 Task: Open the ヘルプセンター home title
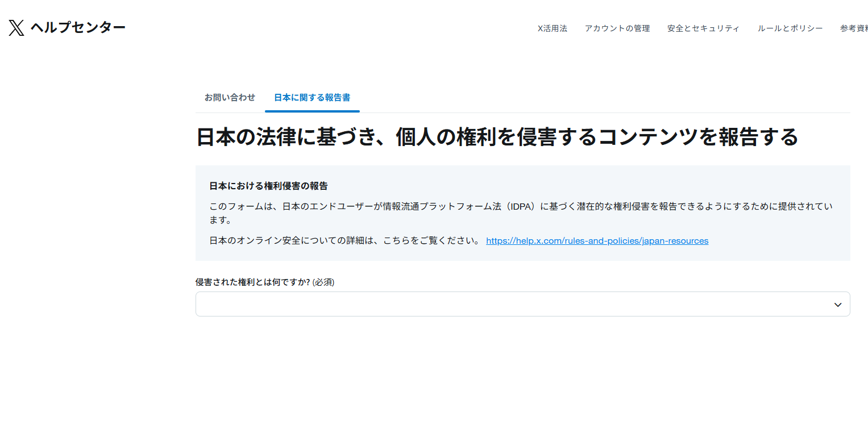click(x=78, y=27)
